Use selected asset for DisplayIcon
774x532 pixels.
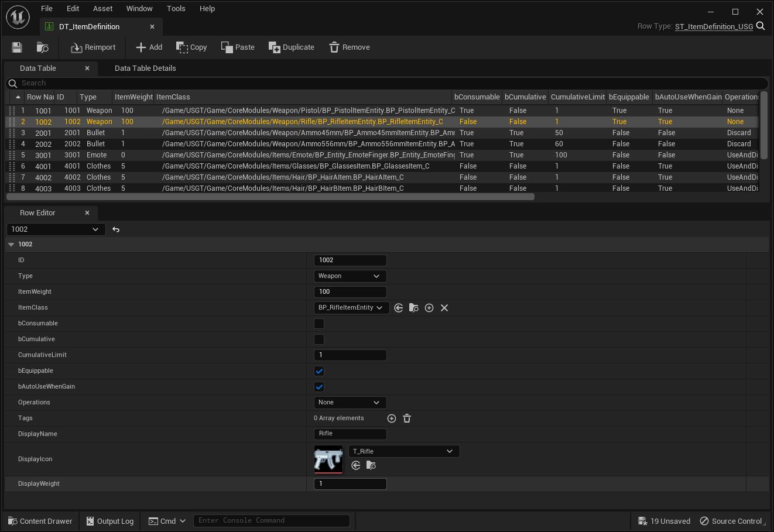tap(356, 465)
